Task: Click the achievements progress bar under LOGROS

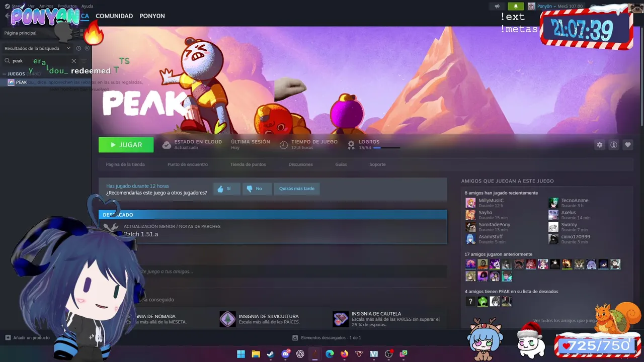Action: [x=386, y=148]
